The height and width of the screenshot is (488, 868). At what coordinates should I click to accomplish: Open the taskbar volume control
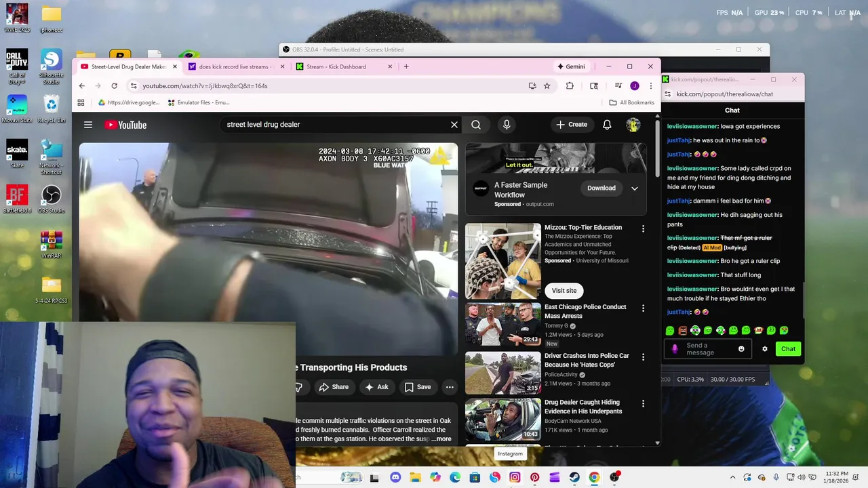pyautogui.click(x=800, y=478)
